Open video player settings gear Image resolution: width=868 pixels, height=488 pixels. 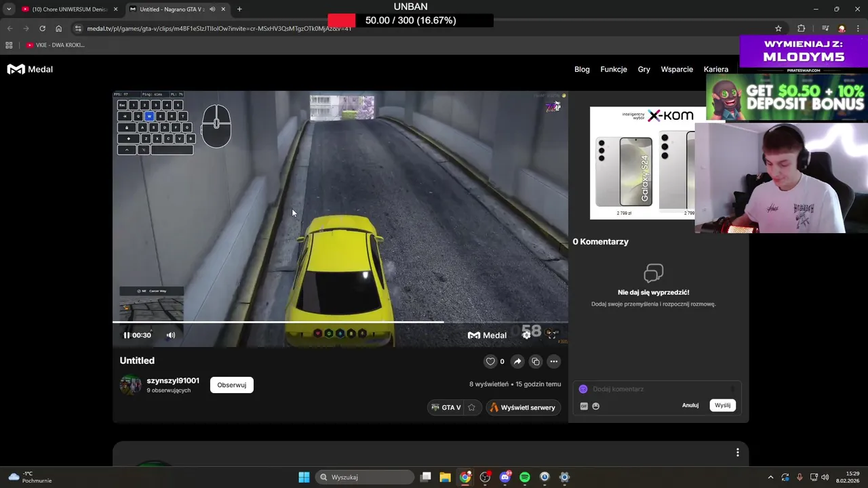click(x=526, y=335)
